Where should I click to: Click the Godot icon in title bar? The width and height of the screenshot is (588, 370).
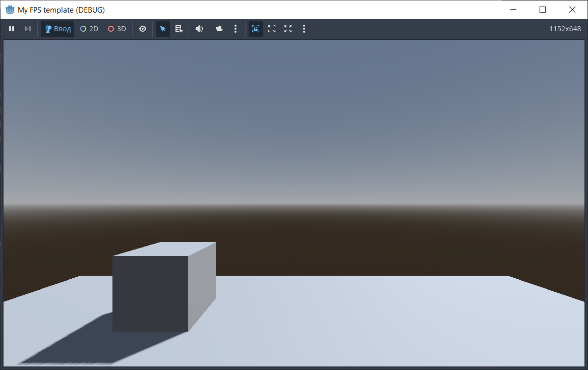[x=10, y=10]
